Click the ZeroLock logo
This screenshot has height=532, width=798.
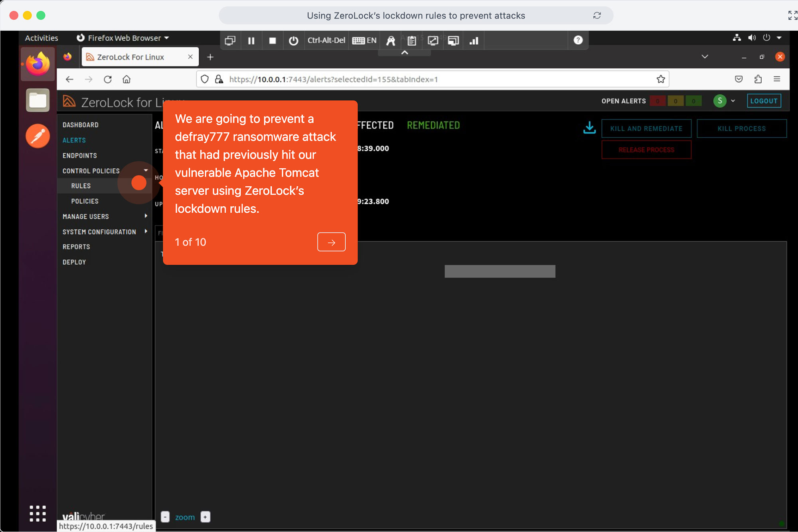[x=69, y=102]
